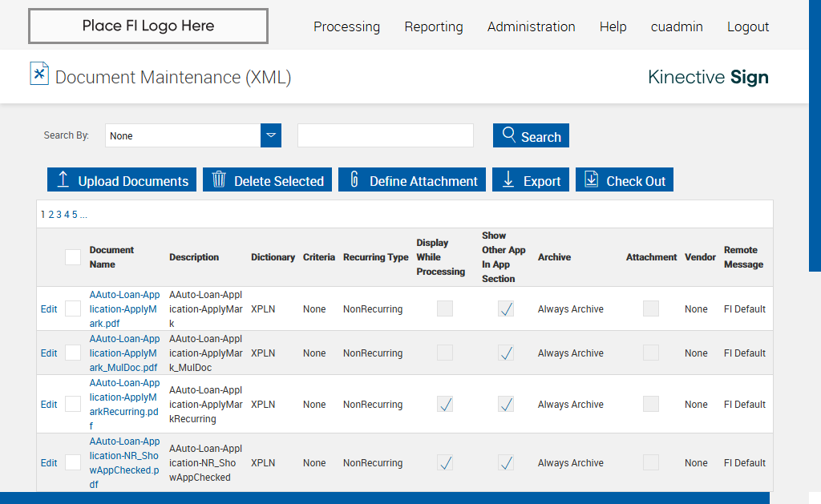
Task: Go to page 2 of results
Action: (x=51, y=215)
